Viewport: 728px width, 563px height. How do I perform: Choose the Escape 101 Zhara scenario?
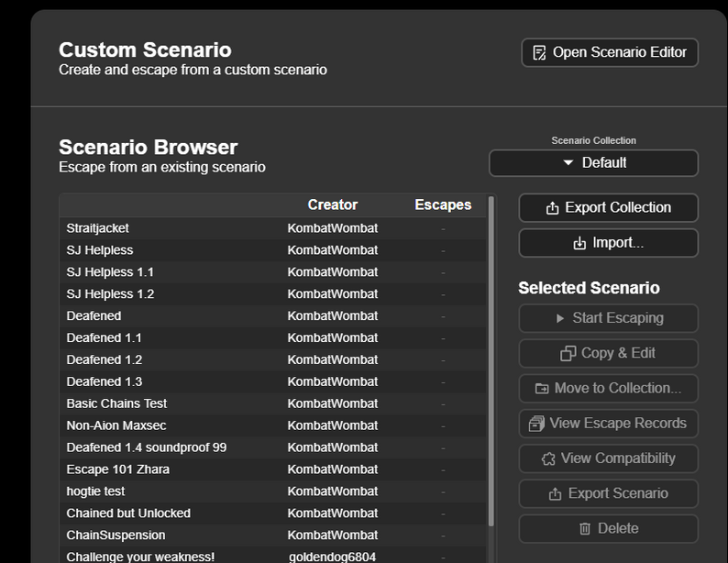pyautogui.click(x=117, y=469)
